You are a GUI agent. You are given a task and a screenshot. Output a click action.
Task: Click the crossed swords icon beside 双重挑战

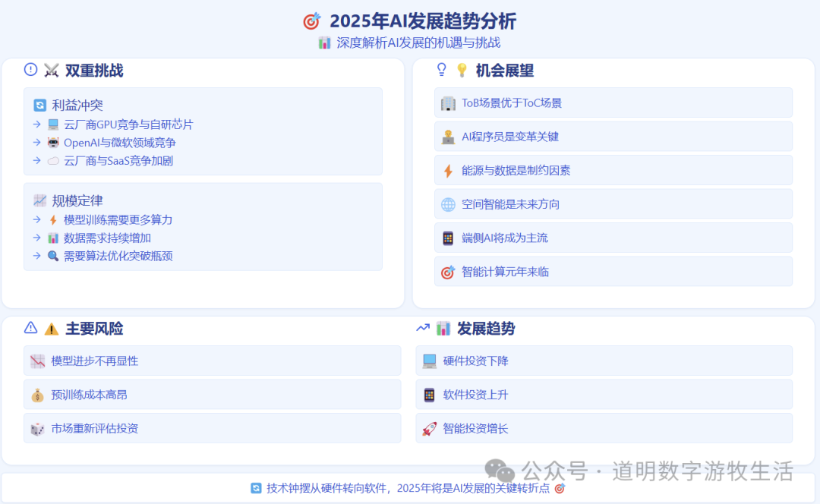(50, 71)
